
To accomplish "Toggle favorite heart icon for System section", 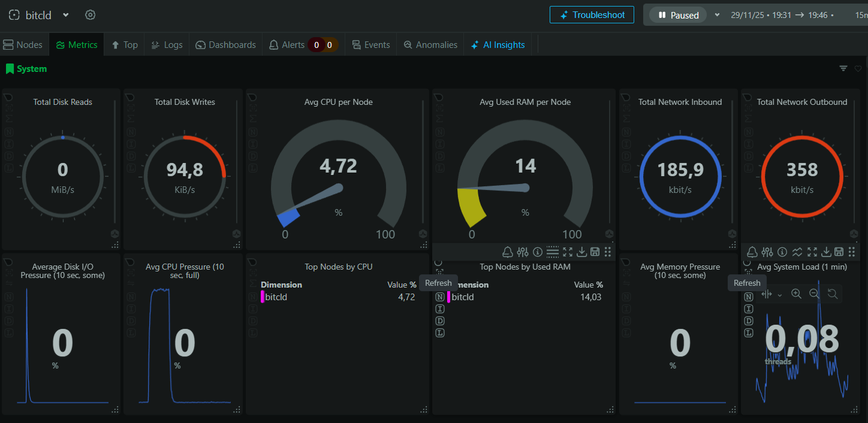I will pyautogui.click(x=858, y=69).
